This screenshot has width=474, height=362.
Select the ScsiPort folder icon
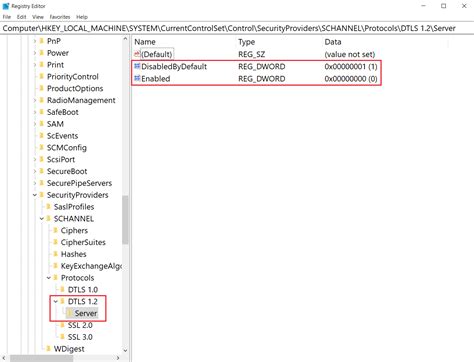point(42,159)
